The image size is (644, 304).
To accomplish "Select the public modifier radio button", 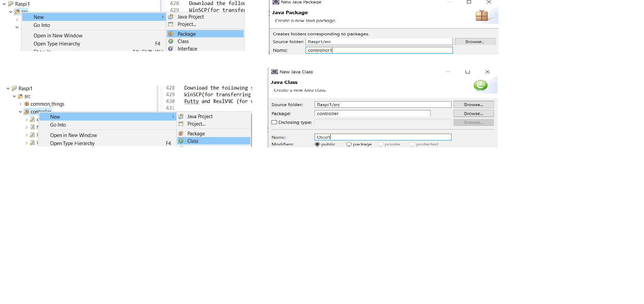I will [x=317, y=144].
